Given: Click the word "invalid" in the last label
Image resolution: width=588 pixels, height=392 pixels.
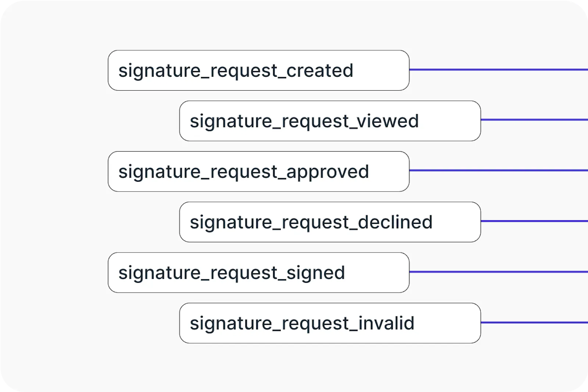Looking at the screenshot, I should click(386, 323).
